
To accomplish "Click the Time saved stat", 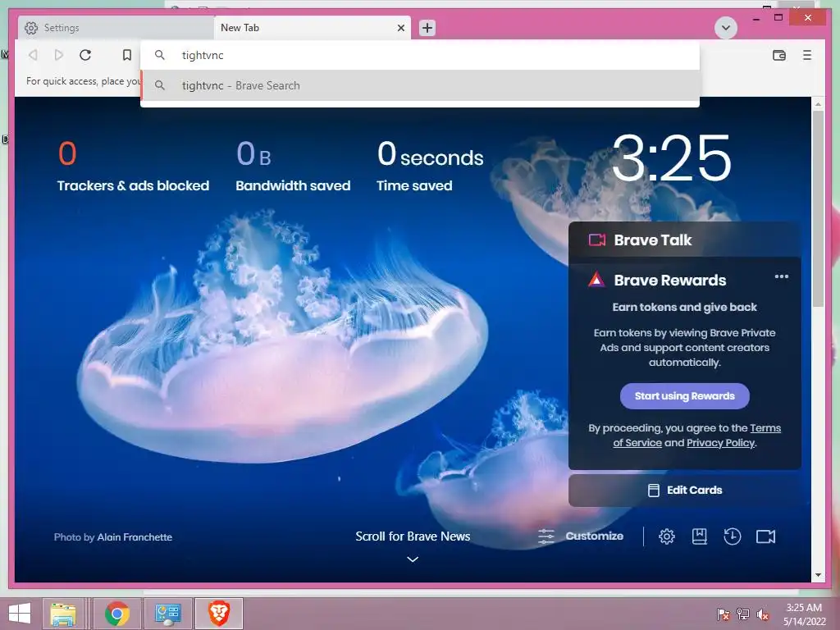I will tap(430, 166).
